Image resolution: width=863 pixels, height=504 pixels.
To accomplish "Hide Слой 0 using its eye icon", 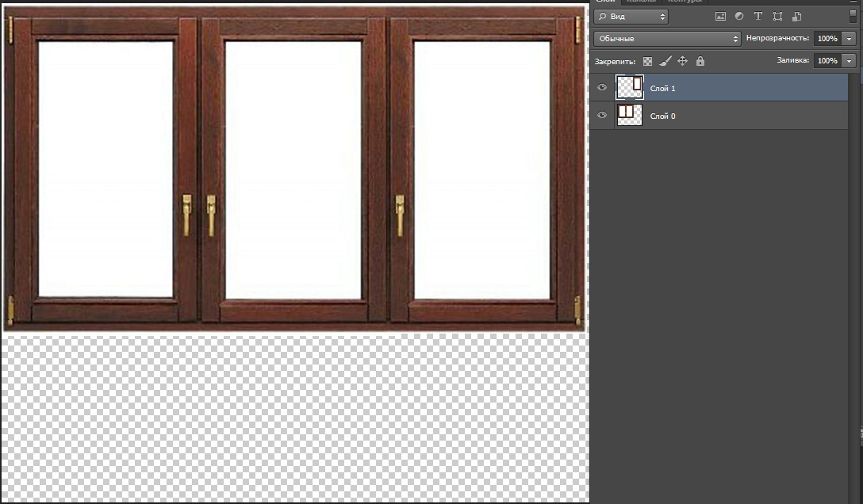I will (602, 115).
